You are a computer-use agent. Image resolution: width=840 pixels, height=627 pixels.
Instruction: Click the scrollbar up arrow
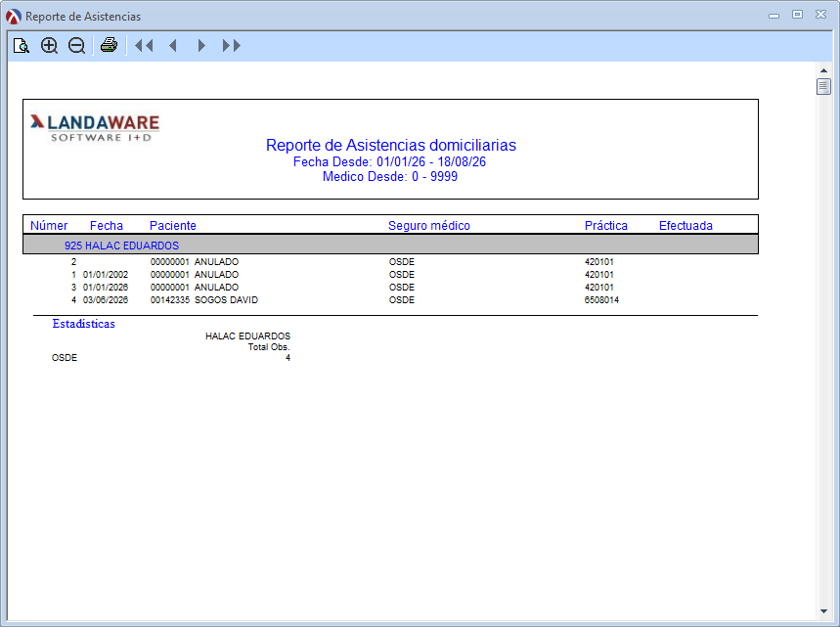click(823, 70)
